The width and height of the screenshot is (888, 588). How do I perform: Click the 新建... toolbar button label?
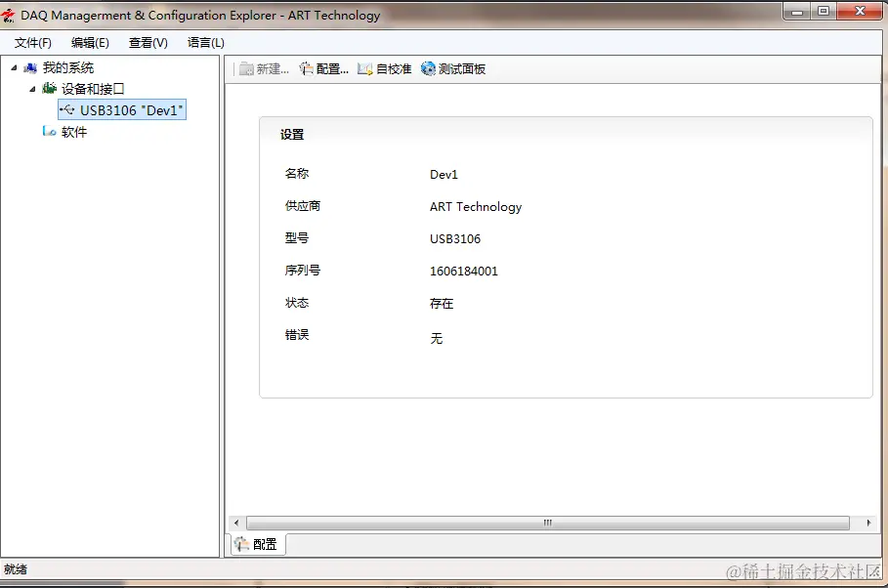[x=273, y=69]
